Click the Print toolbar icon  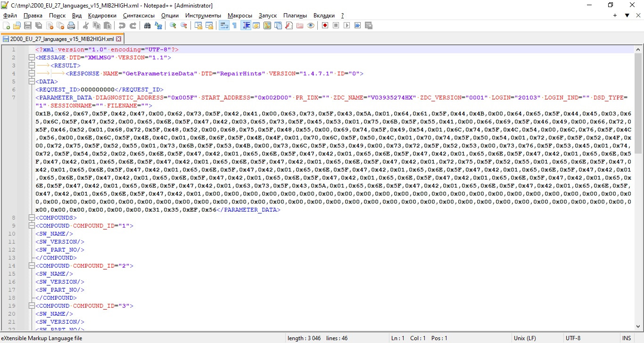coord(70,25)
